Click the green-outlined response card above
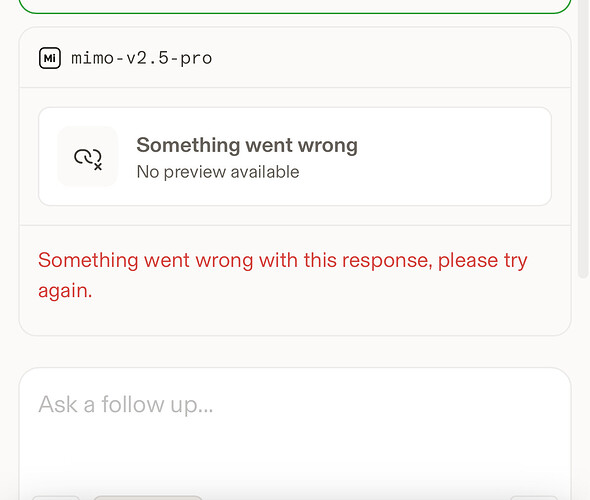The width and height of the screenshot is (590, 500). pyautogui.click(x=295, y=7)
